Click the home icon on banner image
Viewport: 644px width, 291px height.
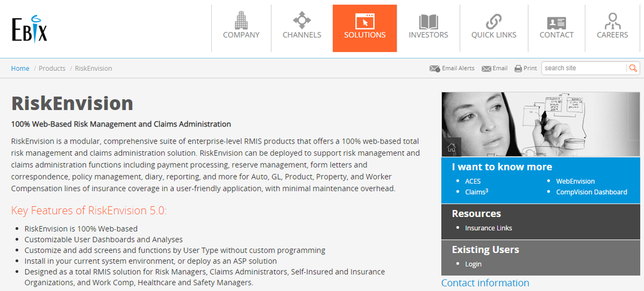[451, 147]
